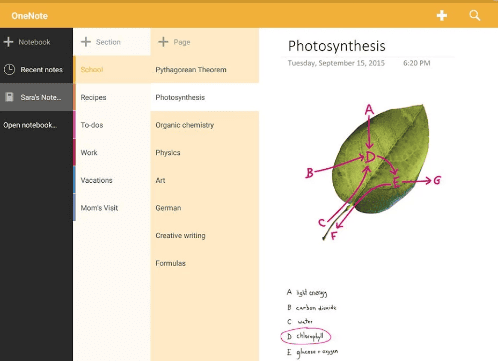This screenshot has height=361, width=498.
Task: Click the Photosynthesis note title
Action: coord(337,46)
